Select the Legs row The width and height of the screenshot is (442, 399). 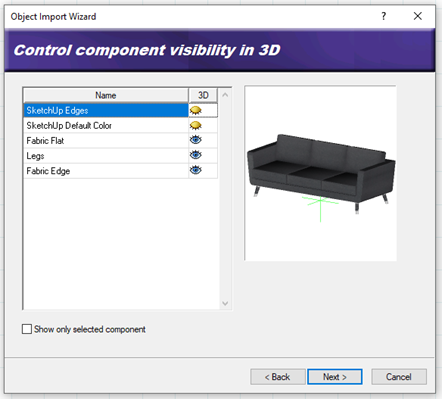click(106, 156)
